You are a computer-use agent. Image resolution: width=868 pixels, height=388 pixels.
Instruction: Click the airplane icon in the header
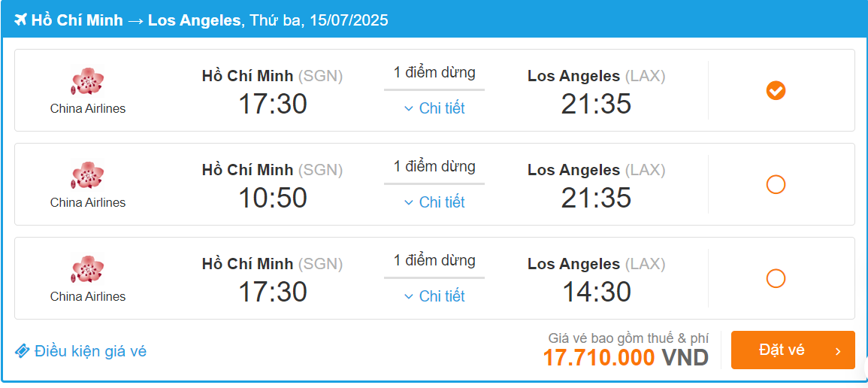pos(20,20)
